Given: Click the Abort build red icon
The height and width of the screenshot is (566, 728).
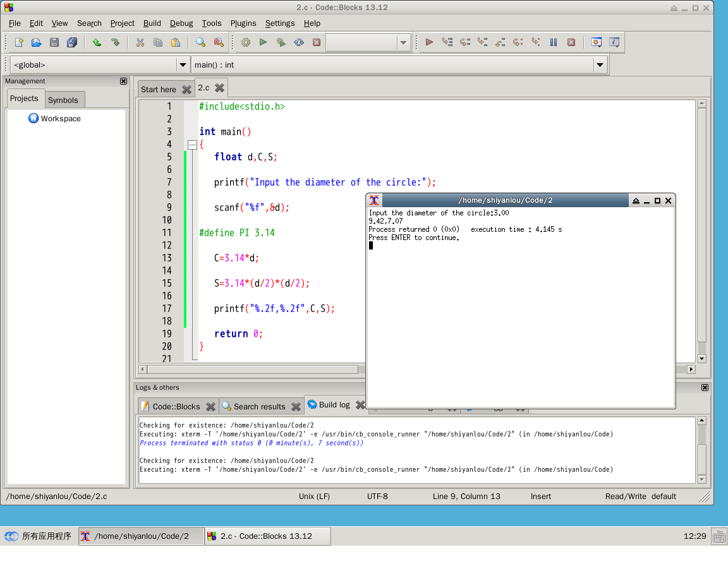Looking at the screenshot, I should click(x=317, y=42).
